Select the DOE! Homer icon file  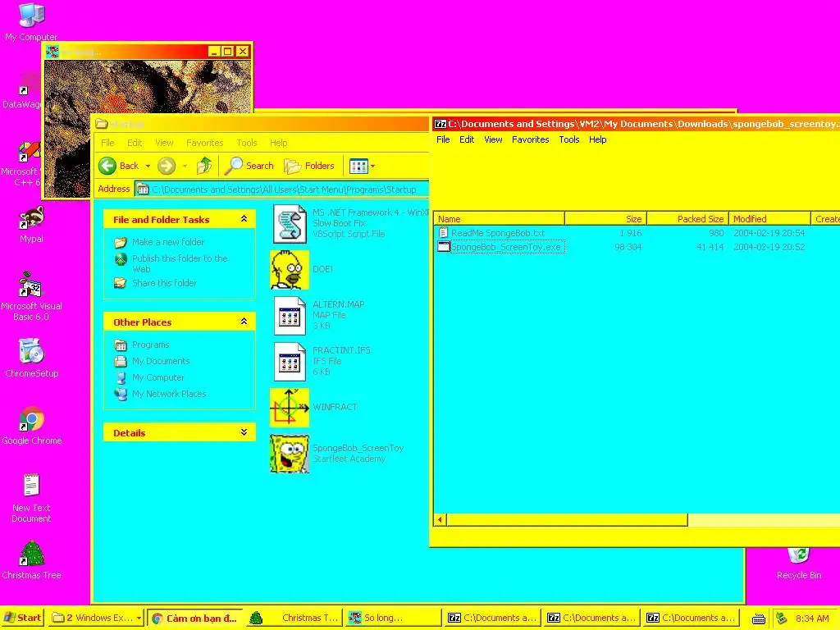tap(290, 269)
